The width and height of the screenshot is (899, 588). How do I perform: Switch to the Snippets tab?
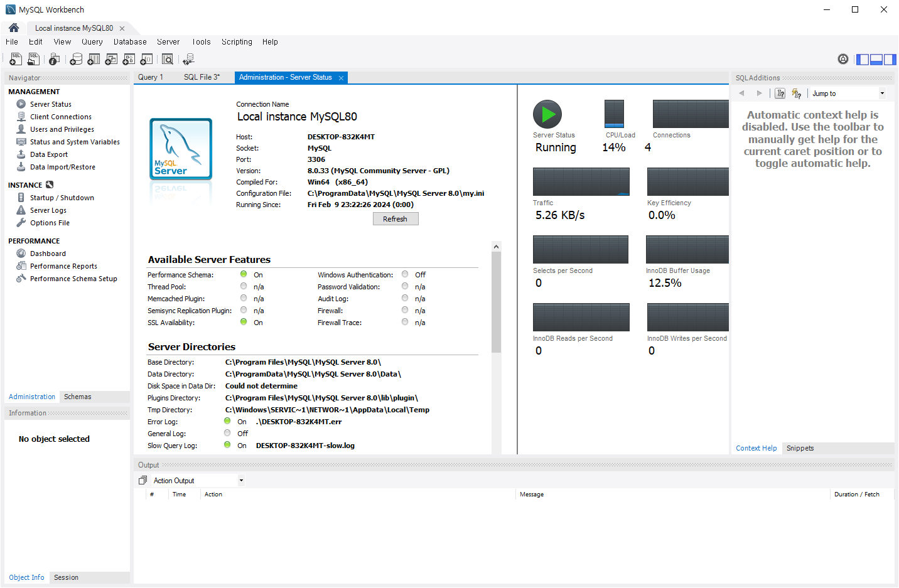(x=800, y=448)
